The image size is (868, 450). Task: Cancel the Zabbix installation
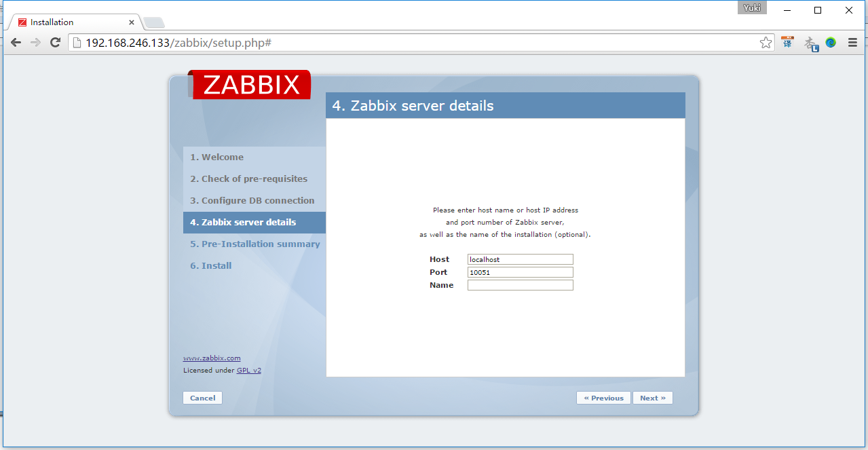(x=202, y=398)
